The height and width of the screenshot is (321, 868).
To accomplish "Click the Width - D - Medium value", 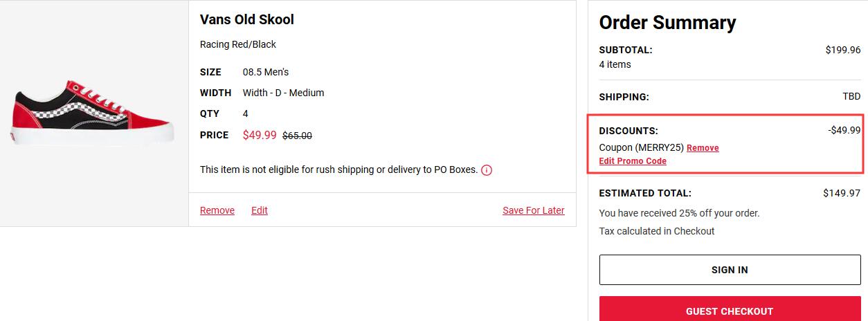I will click(x=283, y=93).
